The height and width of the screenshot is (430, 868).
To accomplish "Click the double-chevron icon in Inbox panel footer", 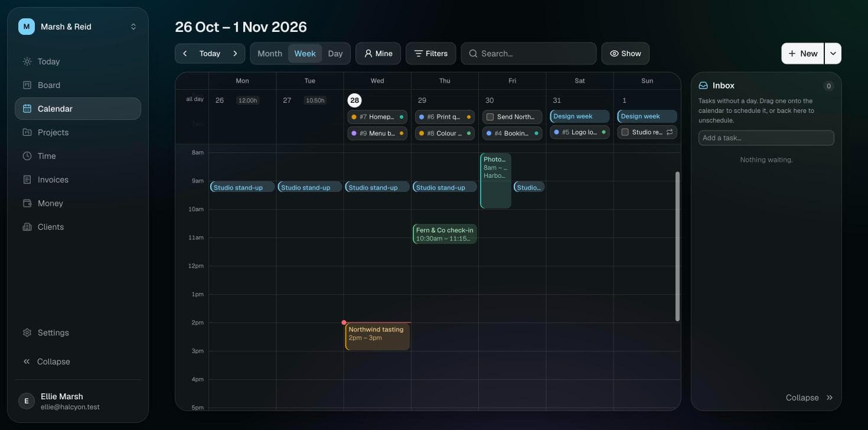I will [x=829, y=398].
